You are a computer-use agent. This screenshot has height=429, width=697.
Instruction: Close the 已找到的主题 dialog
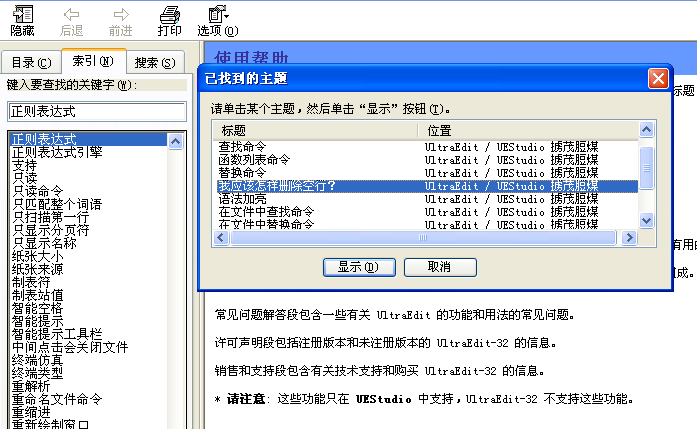coord(658,79)
